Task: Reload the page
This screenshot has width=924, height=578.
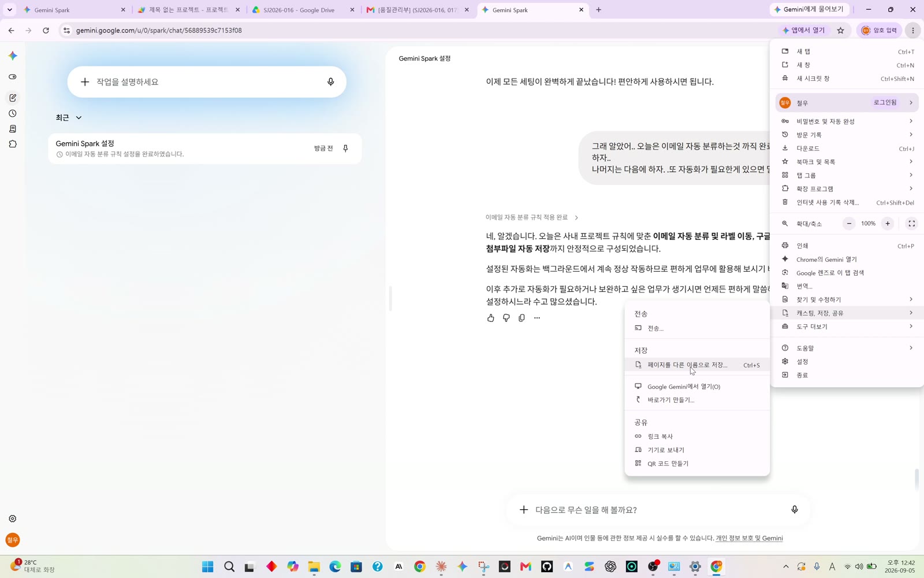Action: click(x=46, y=30)
